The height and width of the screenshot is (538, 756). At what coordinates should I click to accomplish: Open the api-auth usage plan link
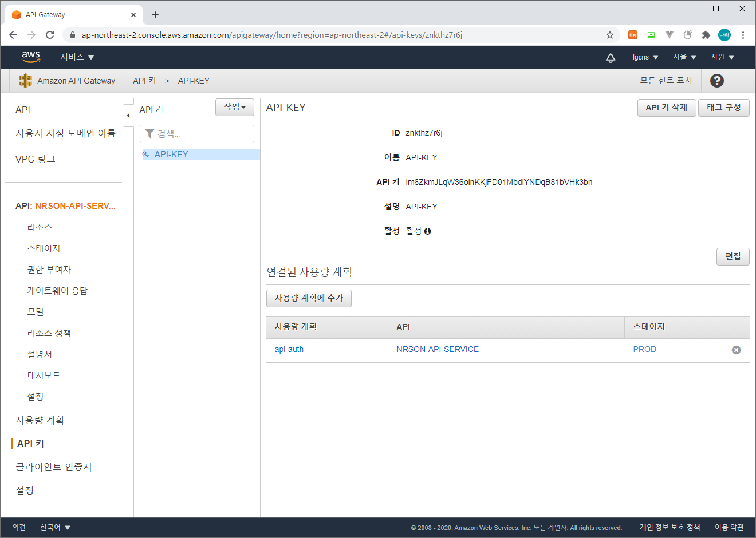click(x=289, y=349)
